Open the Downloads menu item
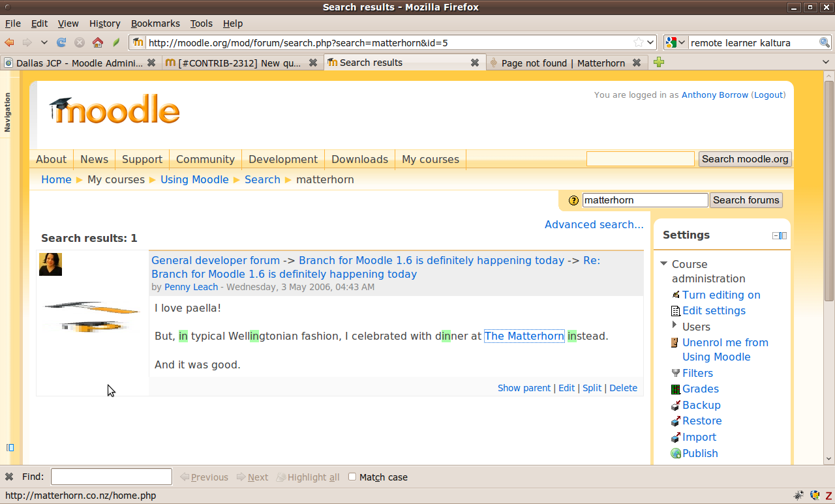This screenshot has width=835, height=504. 359,160
